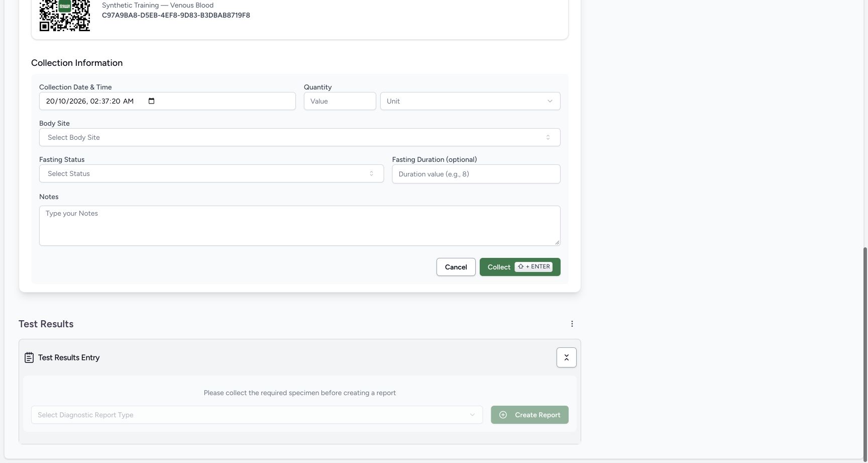Open the Quantity Unit dropdown
Image resolution: width=868 pixels, height=463 pixels.
(470, 101)
